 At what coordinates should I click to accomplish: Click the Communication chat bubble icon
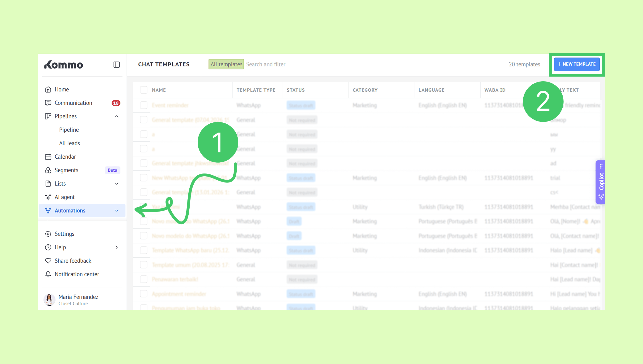point(48,103)
